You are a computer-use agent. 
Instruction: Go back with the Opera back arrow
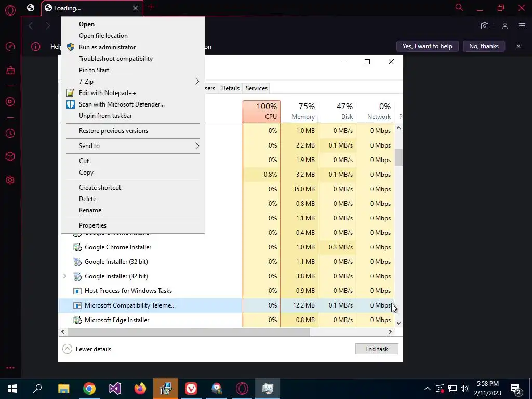(x=31, y=26)
